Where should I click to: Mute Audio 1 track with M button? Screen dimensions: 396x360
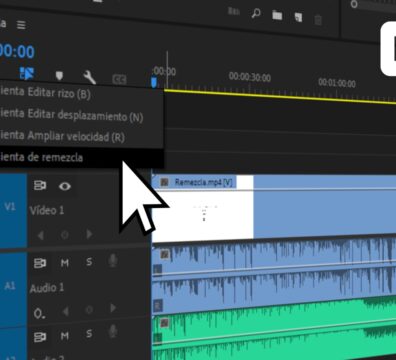[65, 263]
